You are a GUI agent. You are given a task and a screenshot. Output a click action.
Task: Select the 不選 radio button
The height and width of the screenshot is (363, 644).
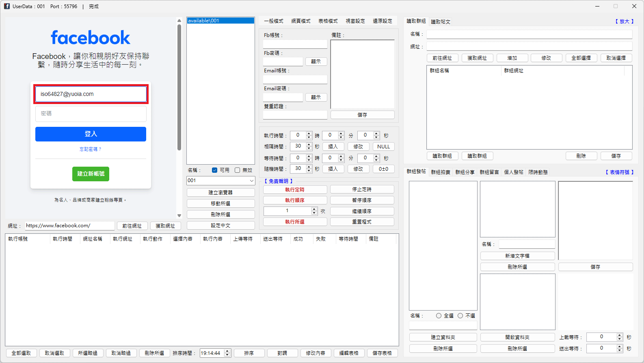(x=460, y=316)
